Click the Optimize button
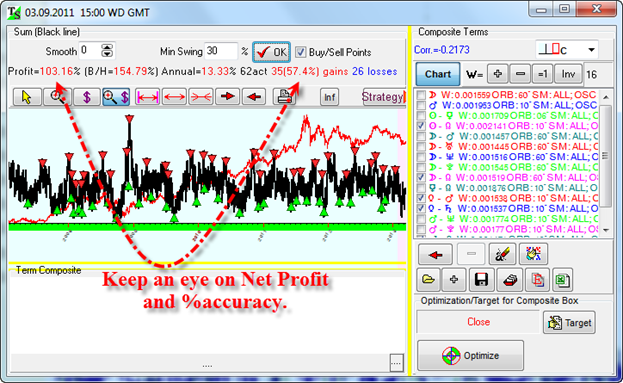This screenshot has height=383, width=623. point(470,356)
